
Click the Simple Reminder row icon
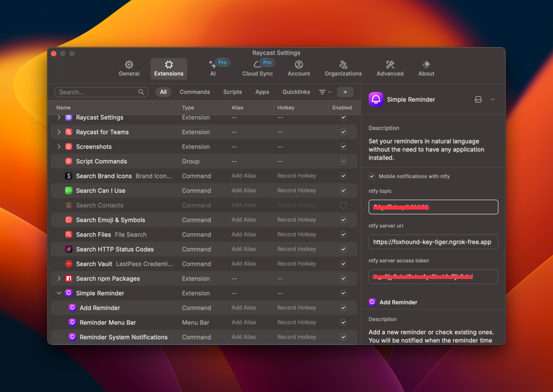69,293
